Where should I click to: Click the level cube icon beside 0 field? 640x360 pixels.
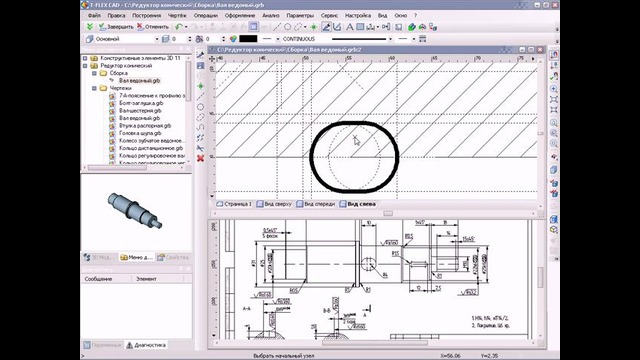[166, 39]
